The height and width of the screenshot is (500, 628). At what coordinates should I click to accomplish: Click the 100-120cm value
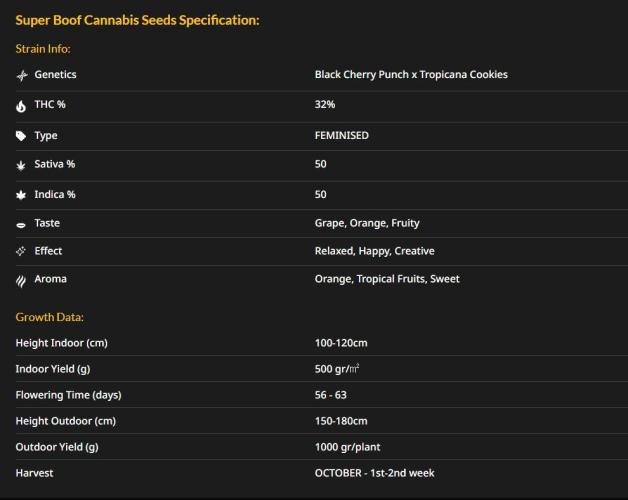(341, 343)
